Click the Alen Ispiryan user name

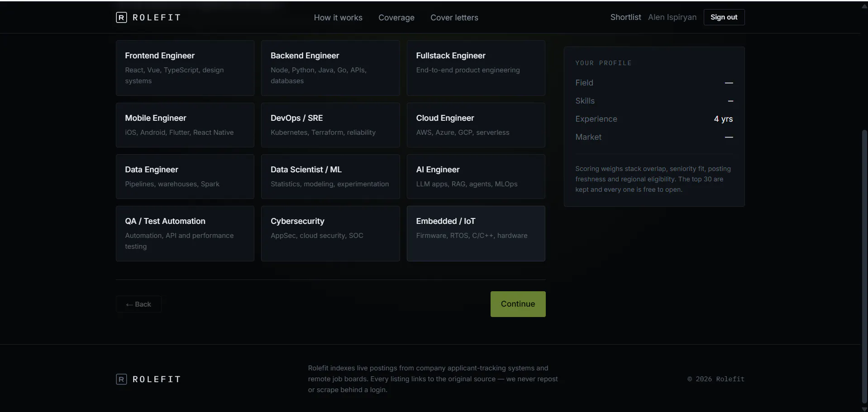tap(672, 17)
